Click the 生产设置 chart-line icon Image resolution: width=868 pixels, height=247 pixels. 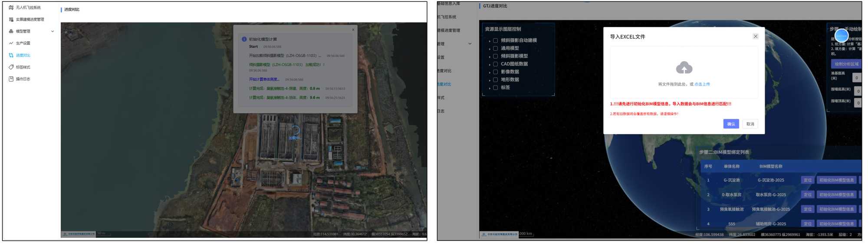(x=11, y=43)
